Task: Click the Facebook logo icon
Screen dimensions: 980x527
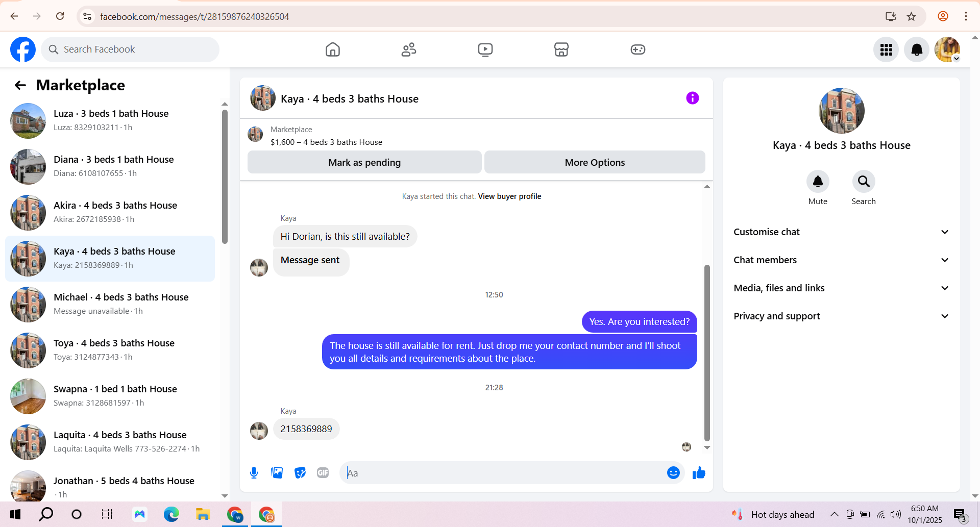Action: (23, 49)
